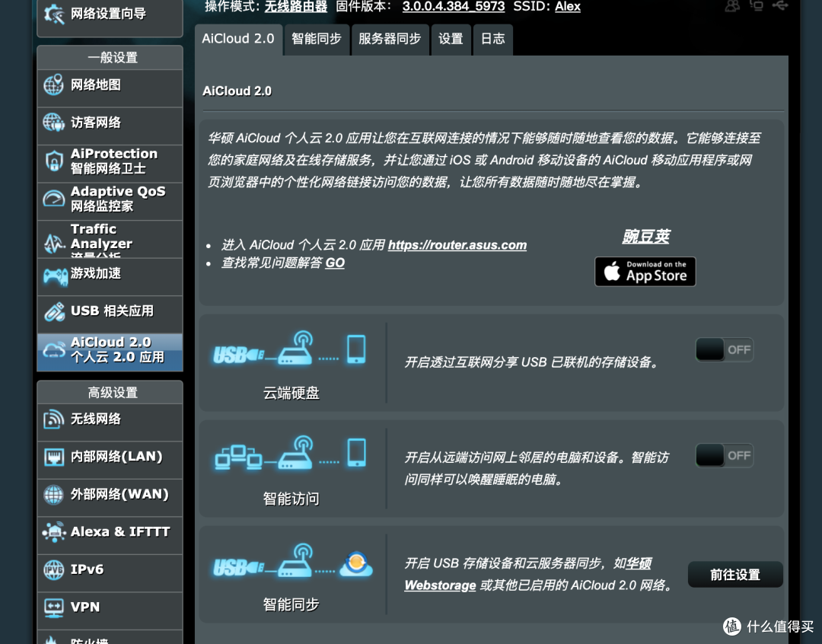Switch to the 智能同步 tab
This screenshot has width=822, height=644.
pos(317,40)
